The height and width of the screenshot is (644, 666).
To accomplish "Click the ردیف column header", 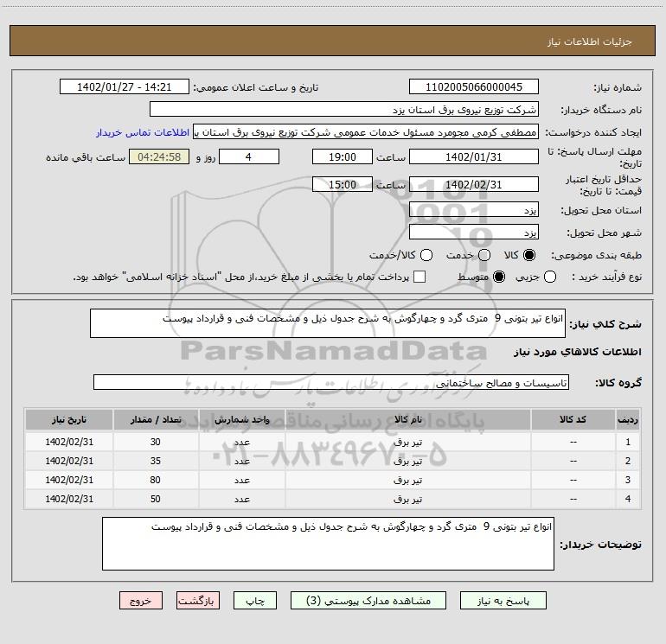I will point(628,420).
